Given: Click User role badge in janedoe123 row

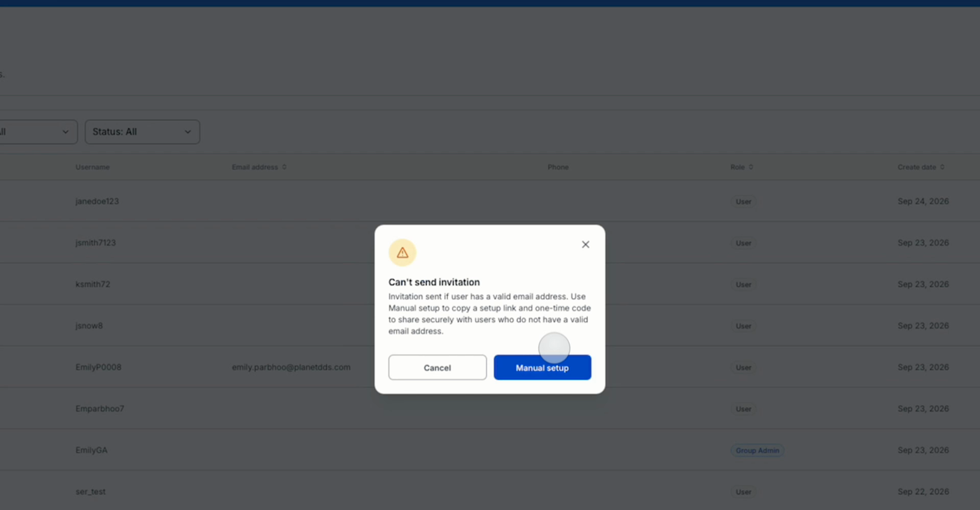Looking at the screenshot, I should click(743, 201).
